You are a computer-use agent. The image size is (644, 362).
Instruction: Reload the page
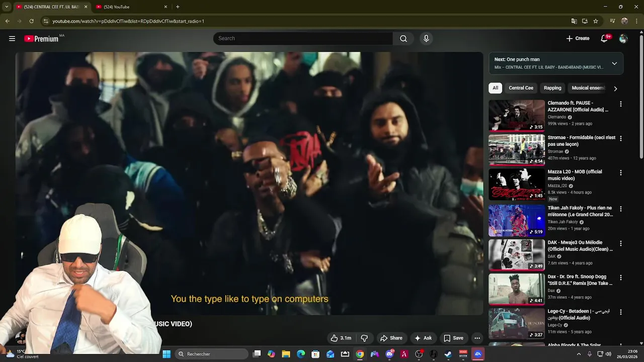click(x=31, y=21)
